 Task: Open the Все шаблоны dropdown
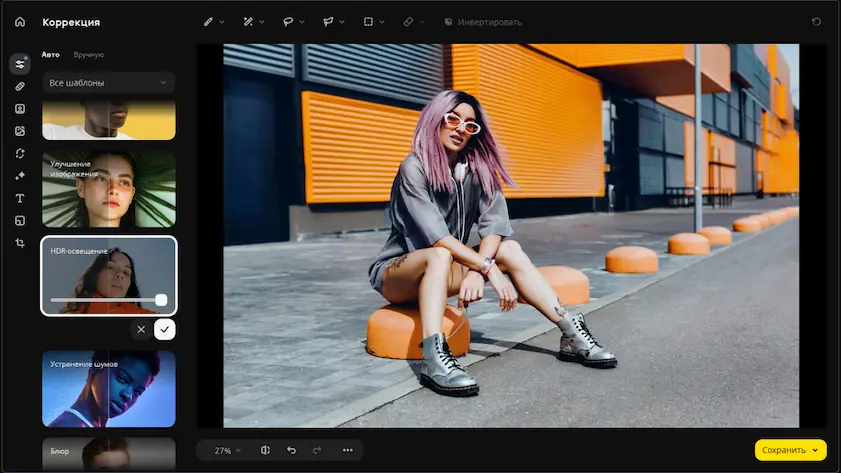click(108, 83)
